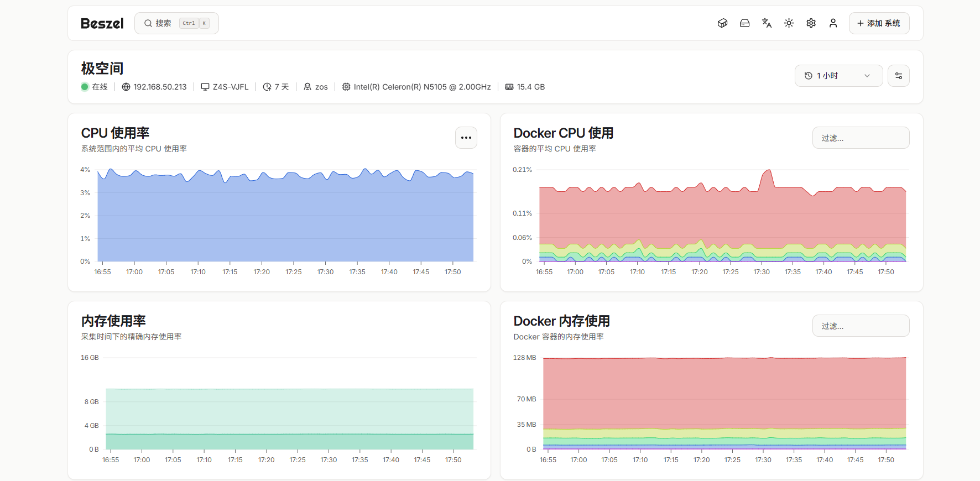
Task: Open the language translation icon
Action: pyautogui.click(x=767, y=23)
